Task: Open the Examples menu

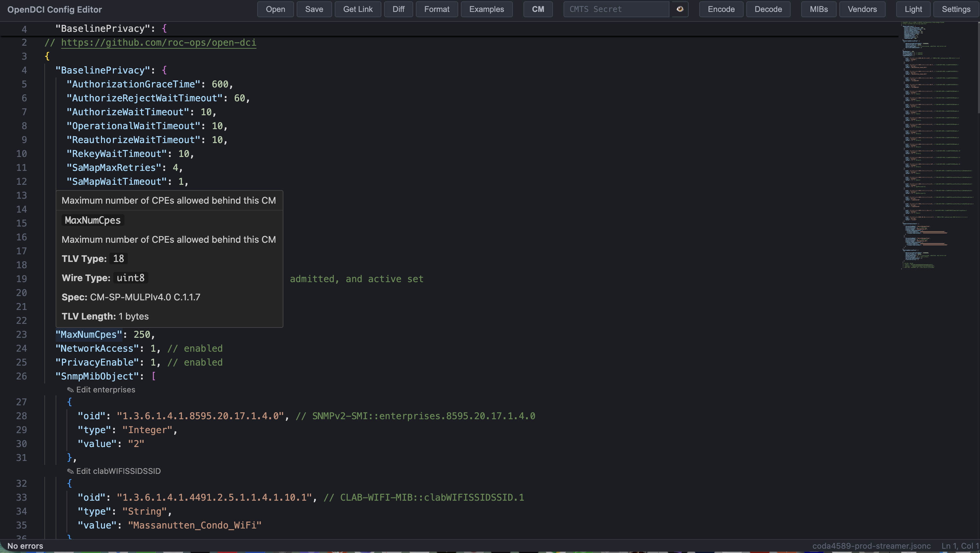Action: pyautogui.click(x=486, y=9)
